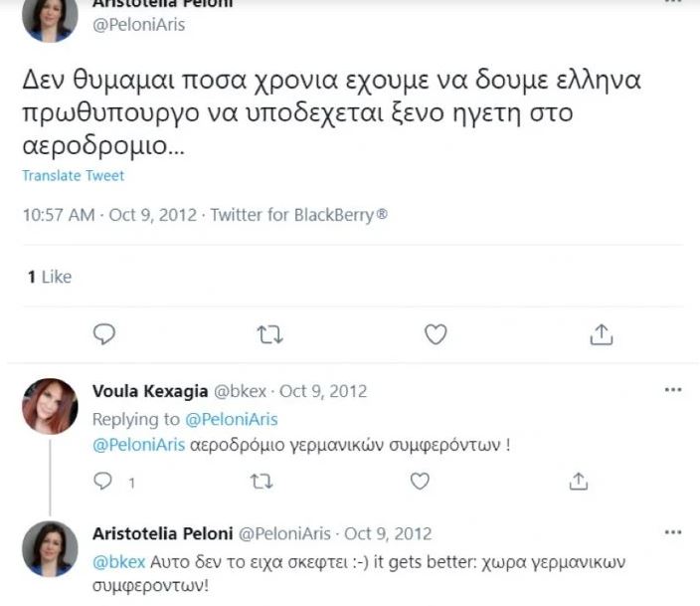Click the @bkex mention in the reply

pos(113,562)
